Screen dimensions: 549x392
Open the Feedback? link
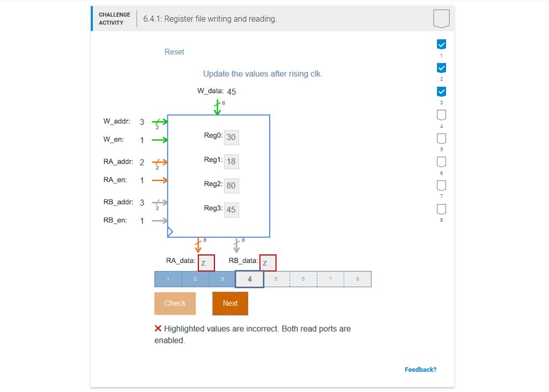420,369
